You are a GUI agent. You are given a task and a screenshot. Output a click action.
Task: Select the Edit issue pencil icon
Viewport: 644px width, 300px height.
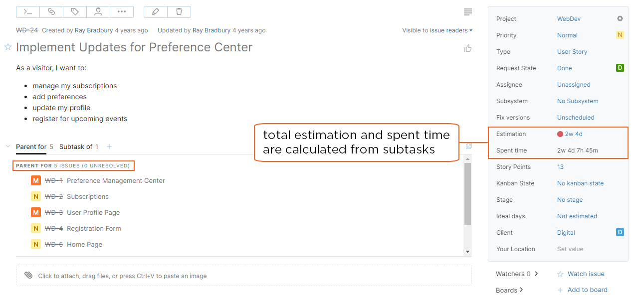click(x=156, y=11)
